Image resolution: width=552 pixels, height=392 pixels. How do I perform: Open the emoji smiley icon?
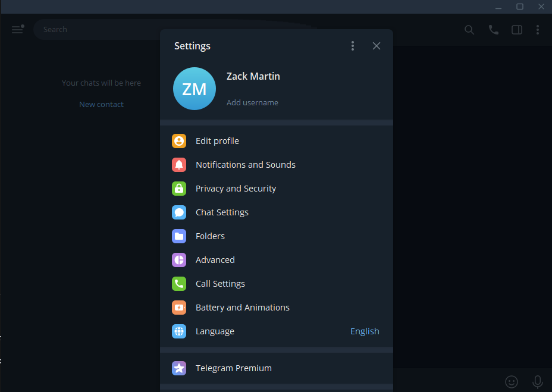[x=511, y=381]
